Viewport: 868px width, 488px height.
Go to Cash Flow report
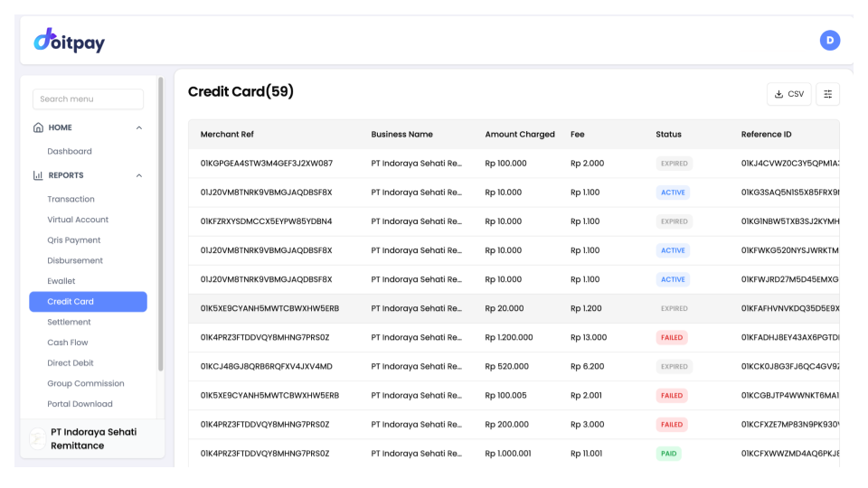point(68,343)
